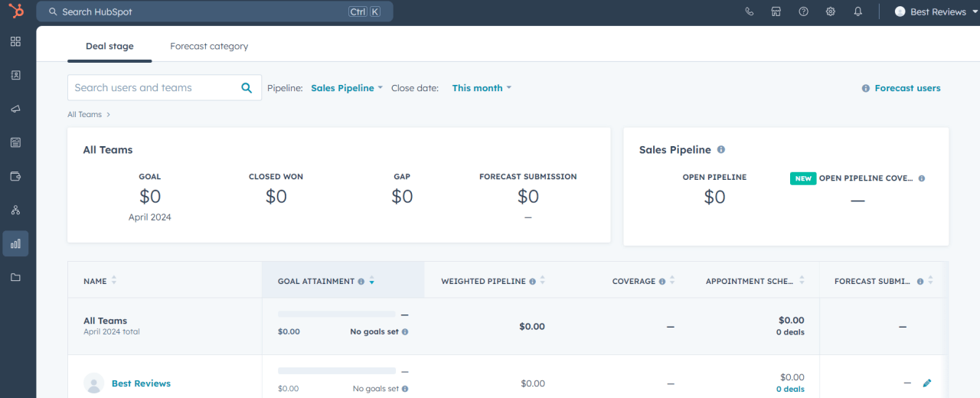Click the info icon beside Forecast Submission column header

[920, 282]
